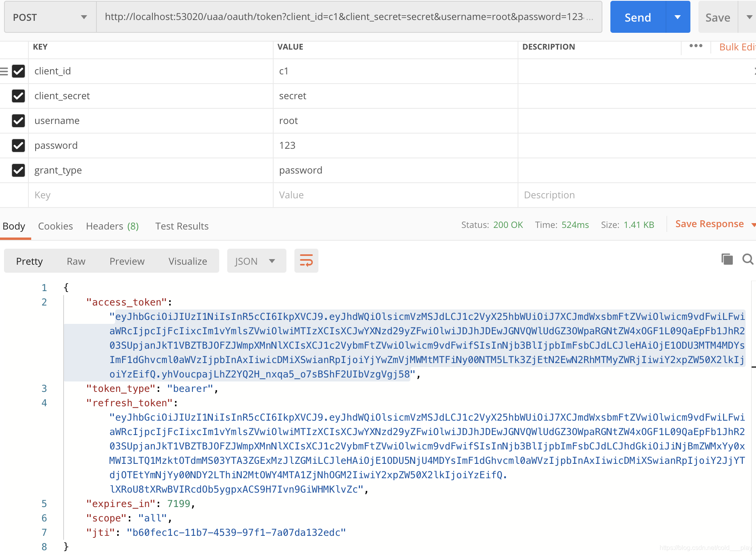This screenshot has height=555, width=756.
Task: Click the Time 524ms value
Action: click(x=575, y=225)
